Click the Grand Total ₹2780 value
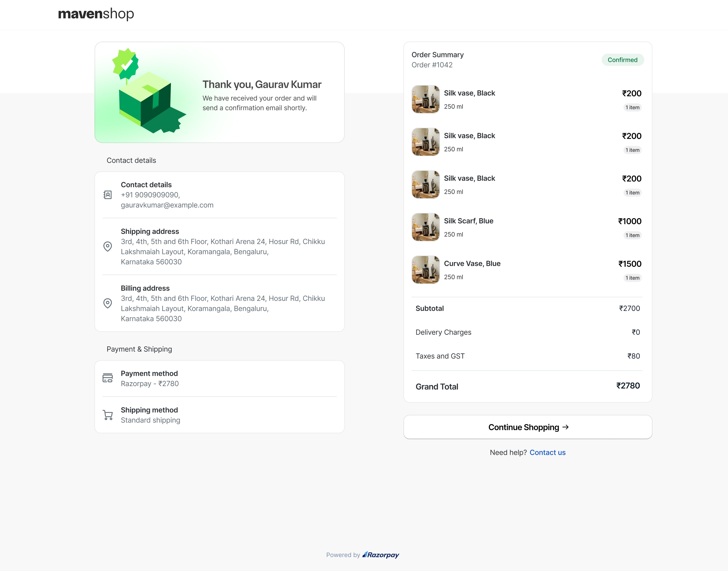728x571 pixels. 628,386
